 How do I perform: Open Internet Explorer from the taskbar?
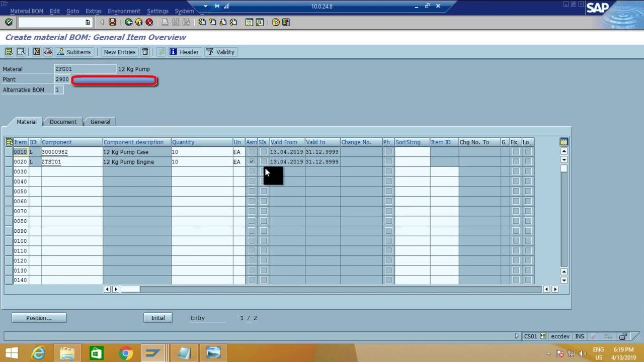[x=38, y=353]
